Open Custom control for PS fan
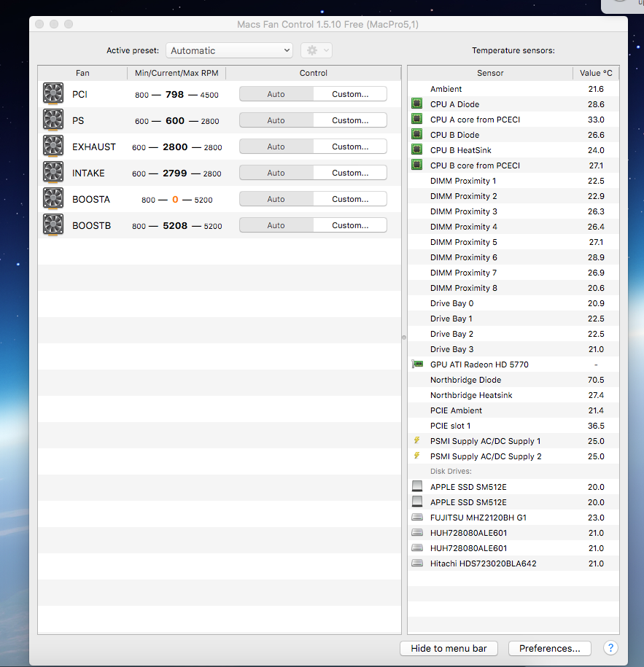Viewport: 644px width, 667px height. coord(350,120)
